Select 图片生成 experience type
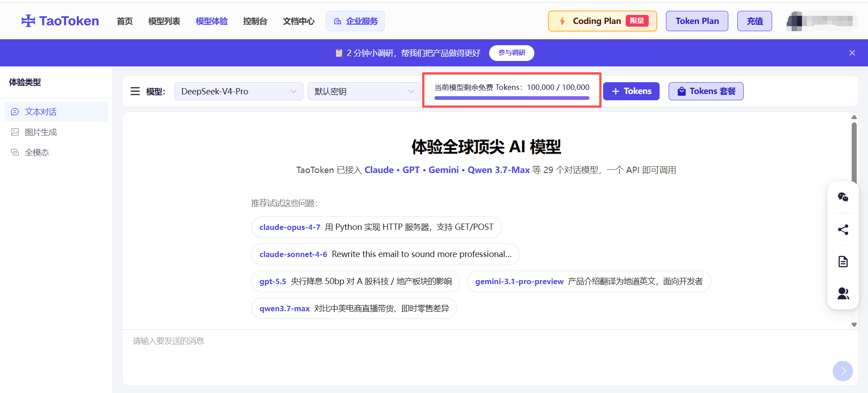868x393 pixels. (56, 132)
